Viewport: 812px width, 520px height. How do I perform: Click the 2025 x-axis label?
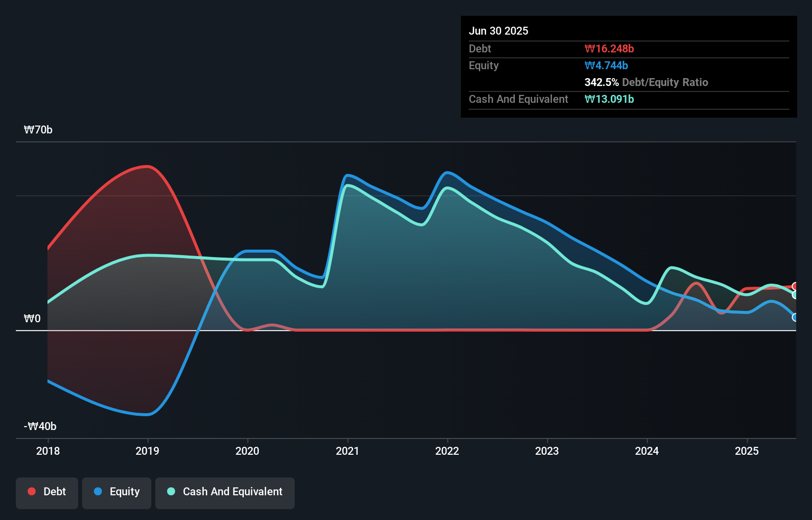click(747, 451)
